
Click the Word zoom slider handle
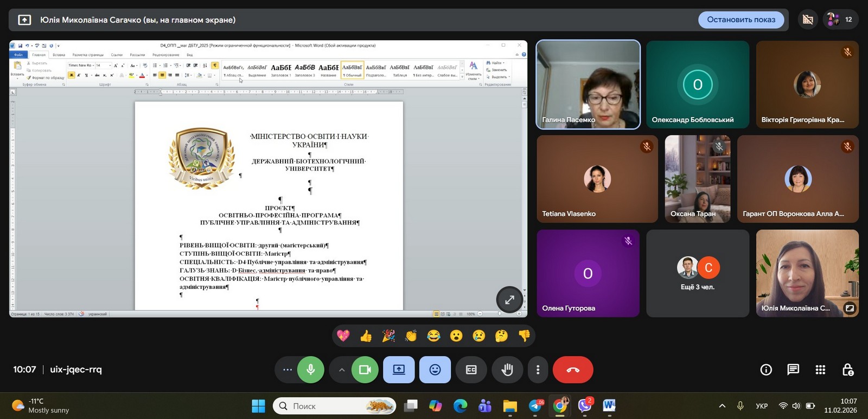click(x=500, y=314)
